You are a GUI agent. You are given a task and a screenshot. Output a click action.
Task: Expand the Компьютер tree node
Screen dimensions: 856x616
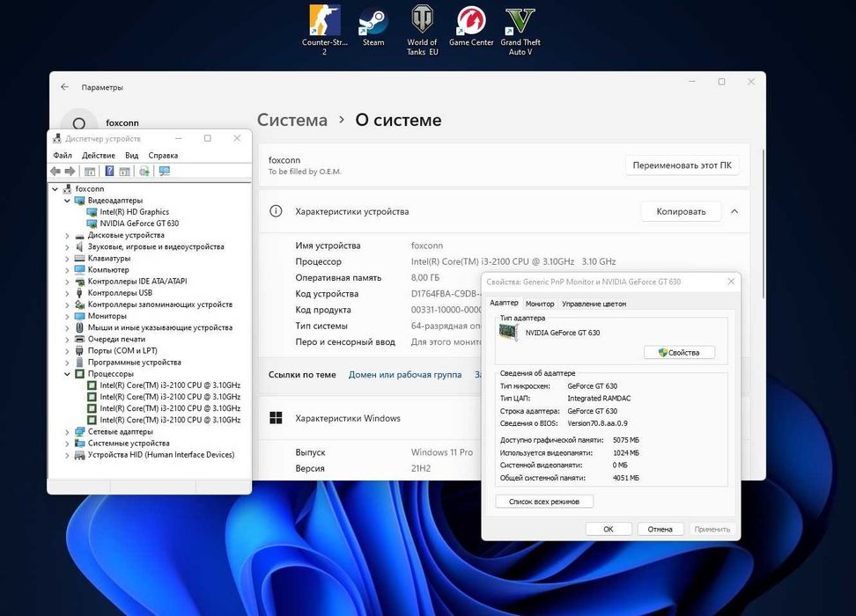[67, 270]
